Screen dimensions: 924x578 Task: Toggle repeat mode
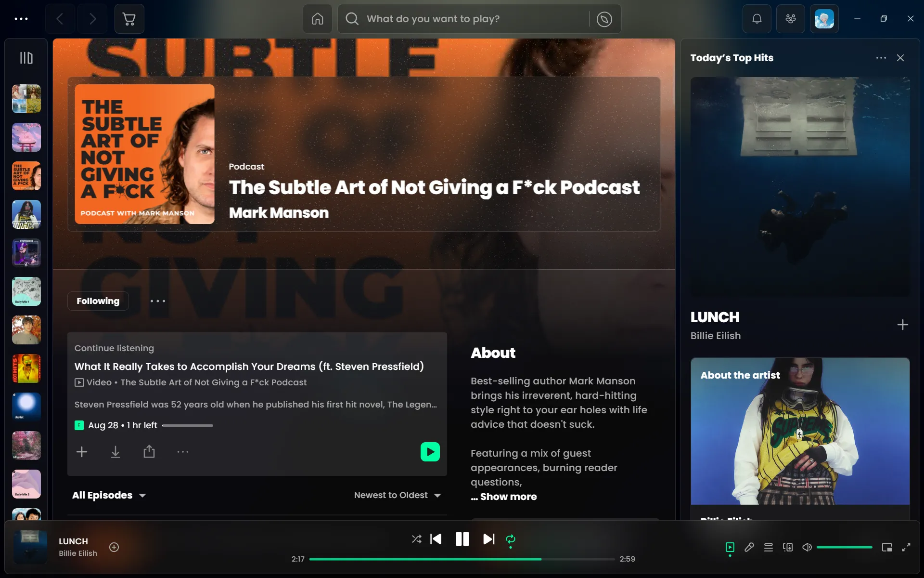pos(511,539)
